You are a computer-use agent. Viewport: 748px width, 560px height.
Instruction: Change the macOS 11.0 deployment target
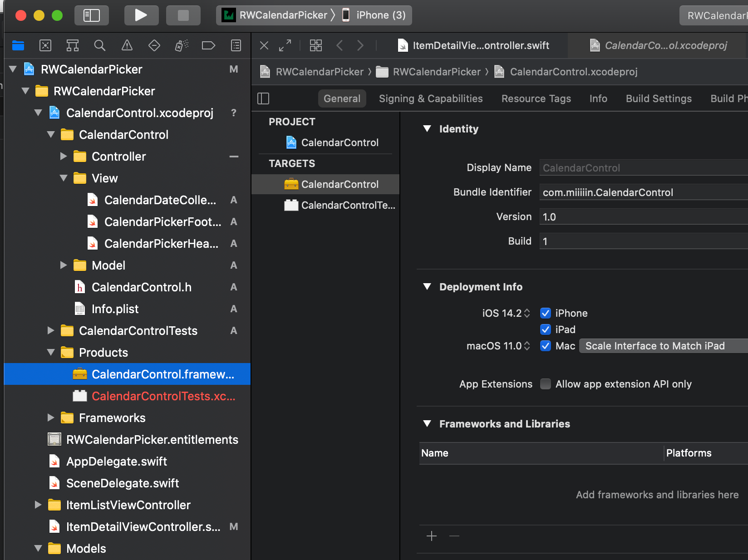coord(498,346)
